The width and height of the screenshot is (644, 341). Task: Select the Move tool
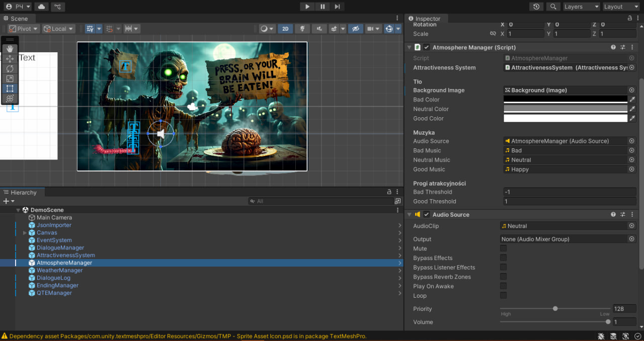10,59
